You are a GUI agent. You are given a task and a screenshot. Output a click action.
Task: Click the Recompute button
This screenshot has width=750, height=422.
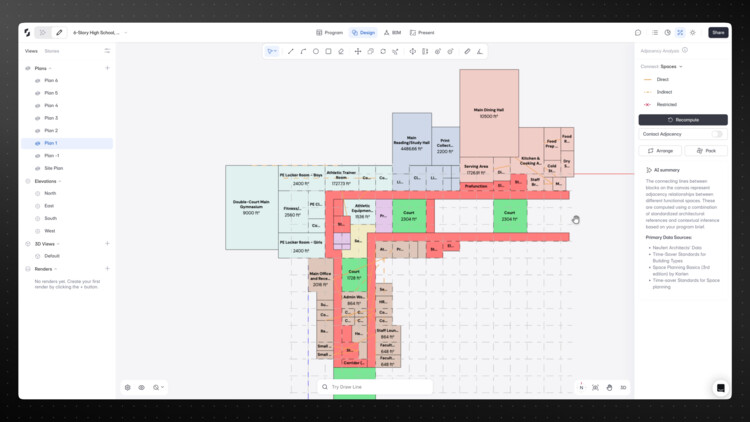[x=683, y=119]
